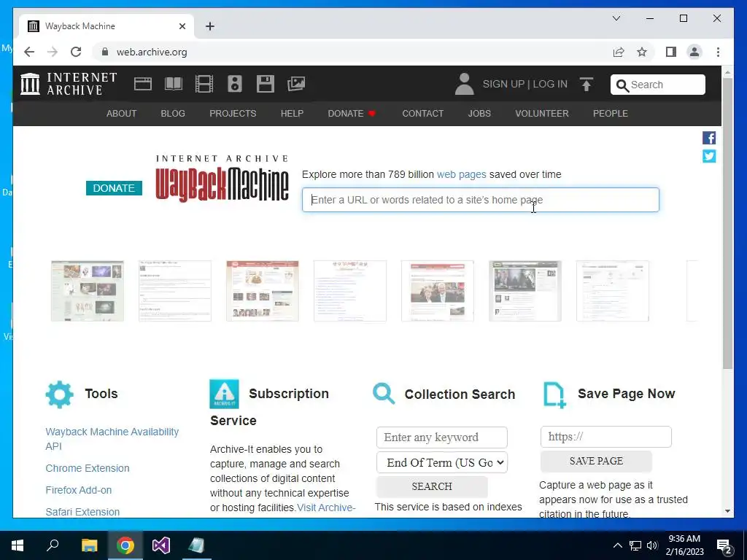This screenshot has width=747, height=560.
Task: Open the Texts (book) icon
Action: pos(174,84)
